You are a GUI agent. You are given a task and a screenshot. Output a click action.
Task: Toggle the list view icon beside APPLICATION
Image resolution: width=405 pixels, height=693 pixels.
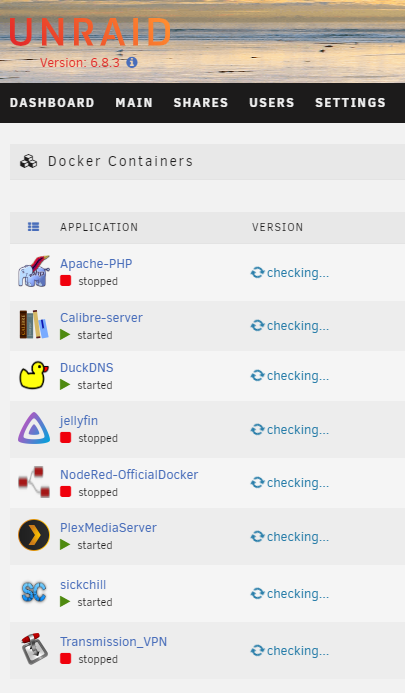click(x=34, y=227)
